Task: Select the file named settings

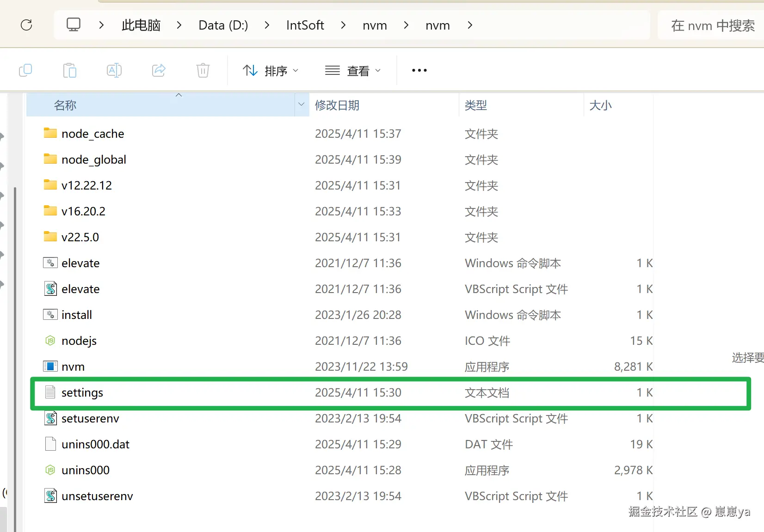Action: tap(82, 392)
